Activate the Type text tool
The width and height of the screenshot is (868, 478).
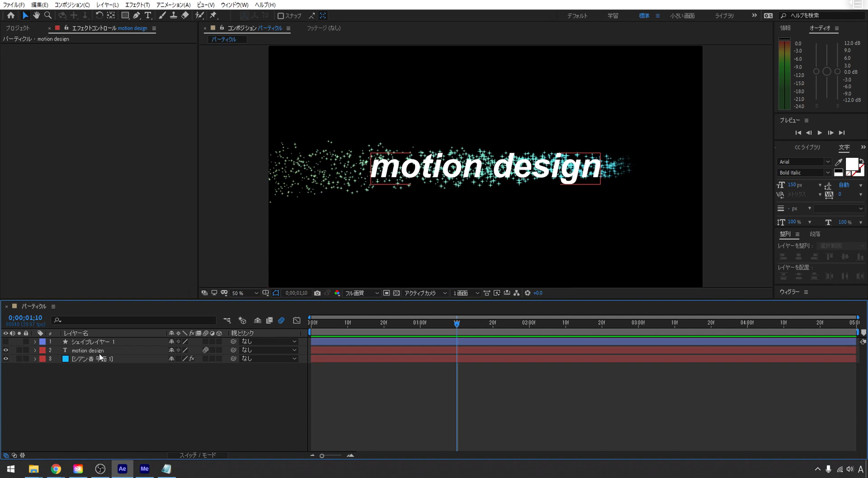(x=148, y=15)
